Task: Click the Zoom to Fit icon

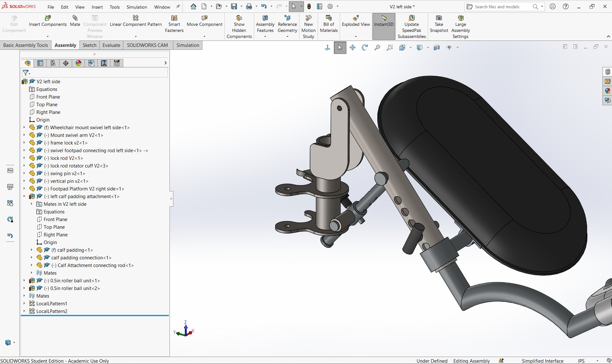Action: click(377, 48)
